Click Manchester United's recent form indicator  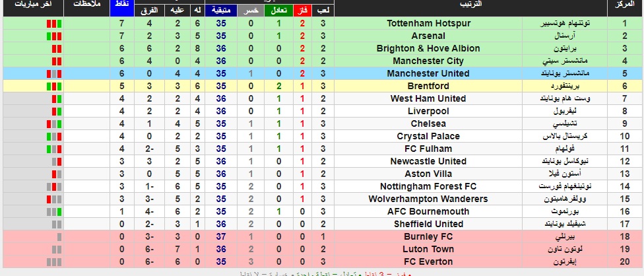[54, 74]
